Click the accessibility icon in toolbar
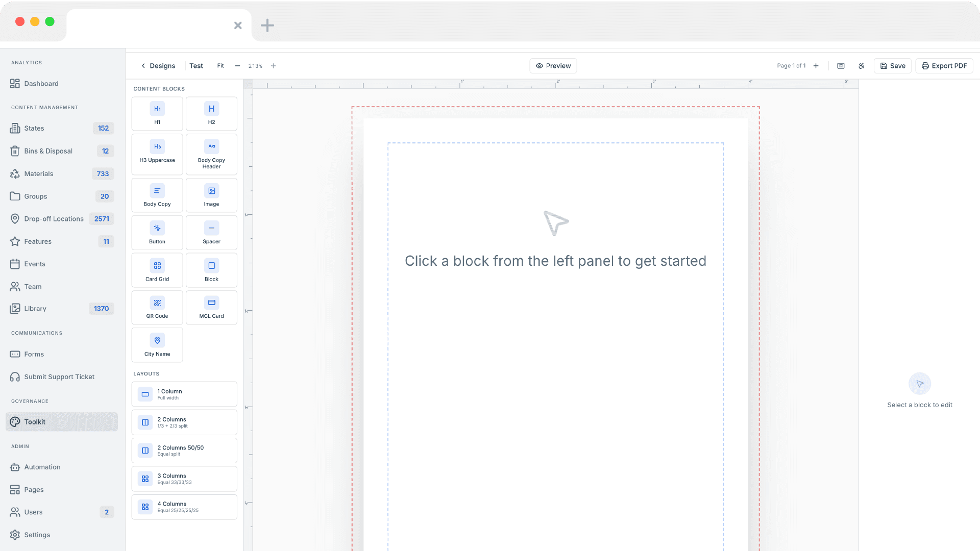The height and width of the screenshot is (551, 980). click(x=862, y=66)
